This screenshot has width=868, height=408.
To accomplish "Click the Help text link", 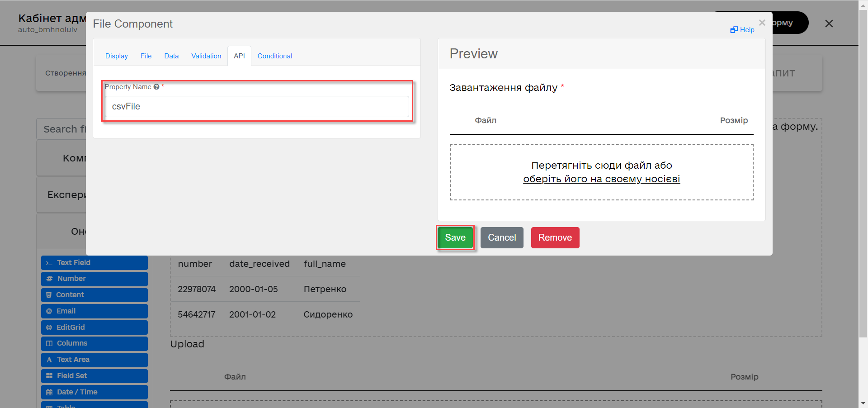I will pos(747,30).
